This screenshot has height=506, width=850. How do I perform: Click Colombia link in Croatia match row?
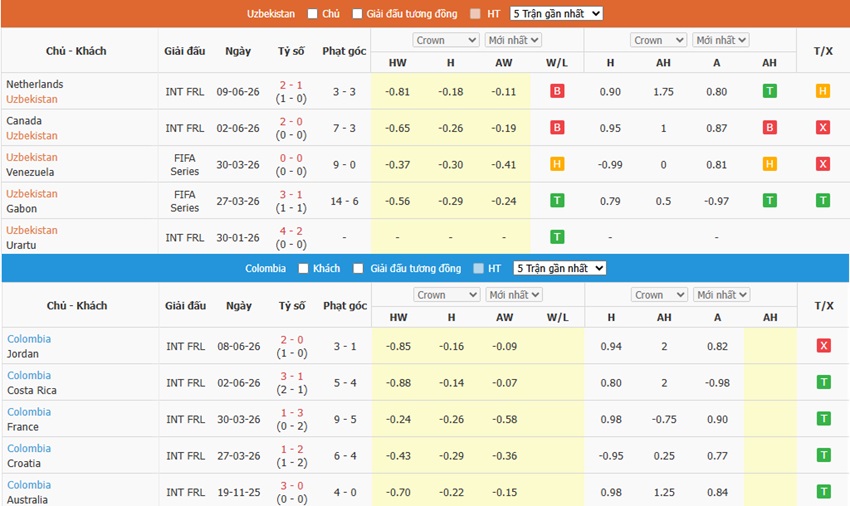(x=29, y=449)
